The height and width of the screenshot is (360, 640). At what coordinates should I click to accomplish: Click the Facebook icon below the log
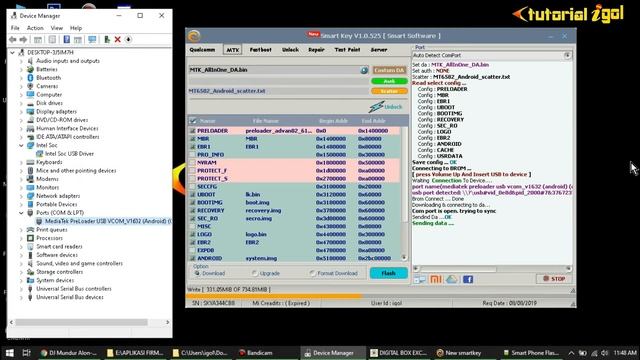pyautogui.click(x=468, y=279)
